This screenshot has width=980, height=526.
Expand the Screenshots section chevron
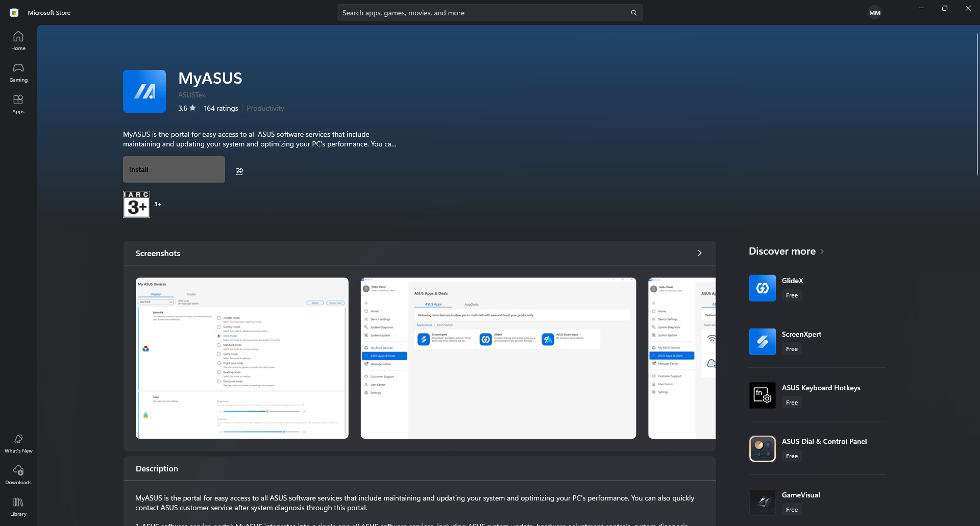click(700, 253)
